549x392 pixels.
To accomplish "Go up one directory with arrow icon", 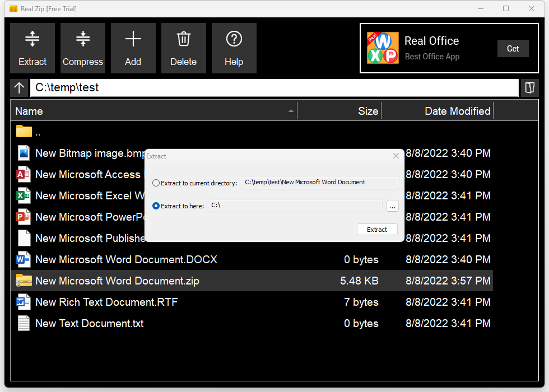I will click(x=19, y=87).
